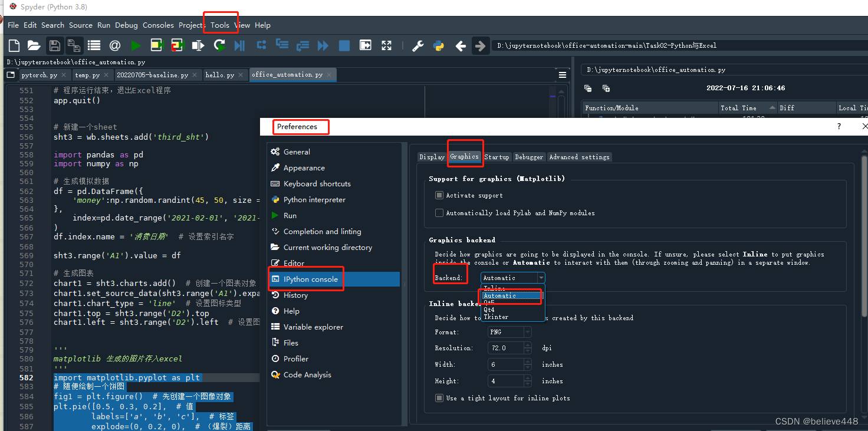
Task: Select Code Analysis in Preferences sidebar
Action: coord(333,375)
